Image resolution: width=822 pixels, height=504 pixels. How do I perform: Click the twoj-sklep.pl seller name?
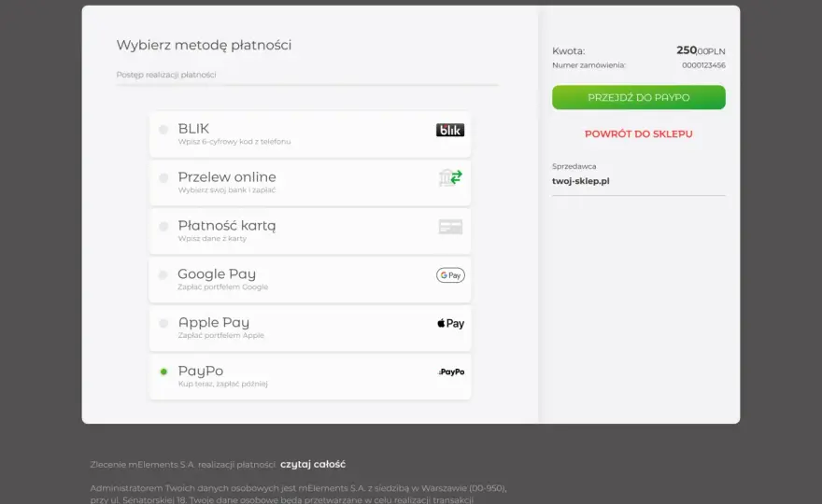point(580,181)
